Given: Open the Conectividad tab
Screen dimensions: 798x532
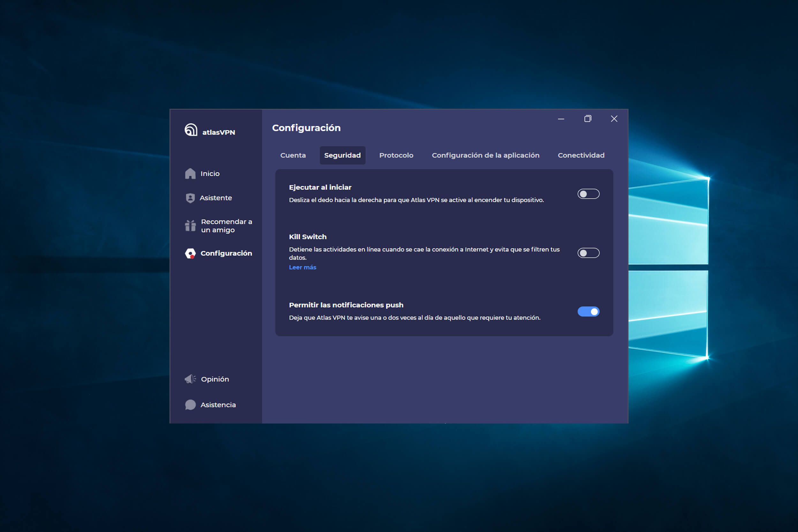Looking at the screenshot, I should (581, 155).
